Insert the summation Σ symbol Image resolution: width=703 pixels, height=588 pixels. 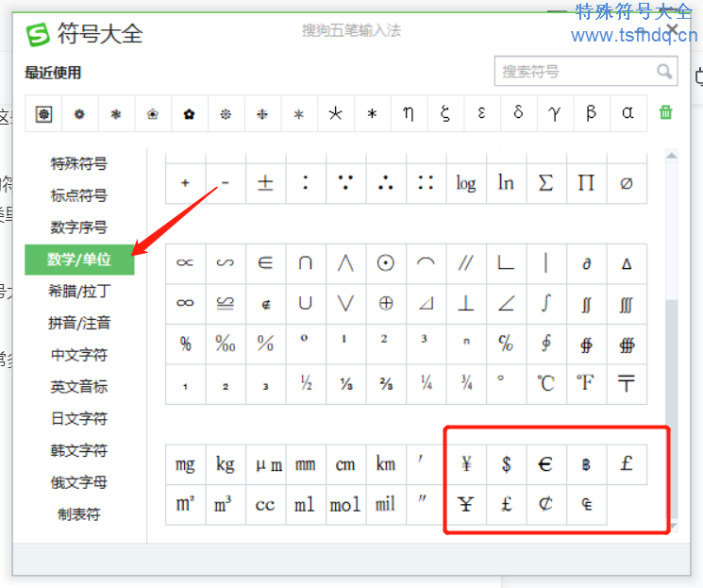click(x=546, y=183)
